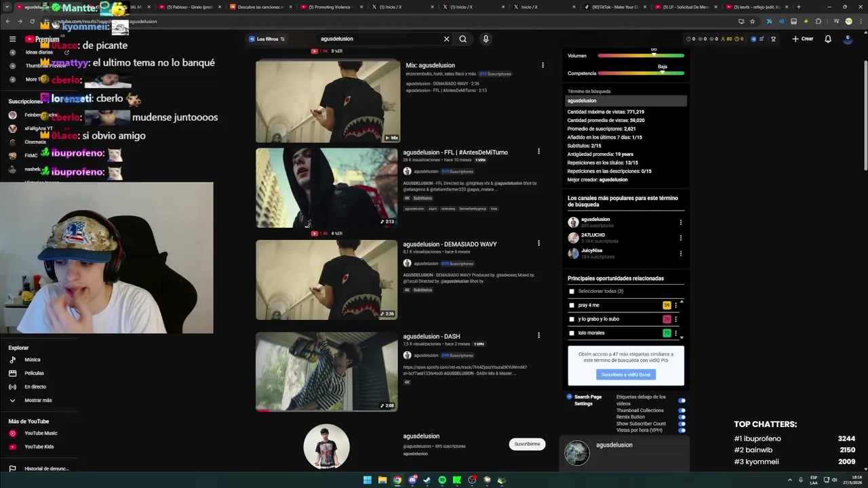Image resolution: width=868 pixels, height=488 pixels.
Task: Click the Crear button
Action: click(x=803, y=39)
